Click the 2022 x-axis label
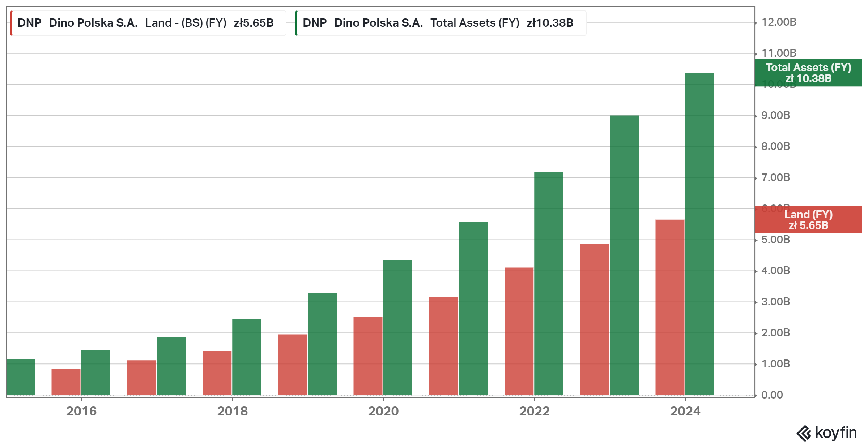This screenshot has width=868, height=448. [535, 411]
